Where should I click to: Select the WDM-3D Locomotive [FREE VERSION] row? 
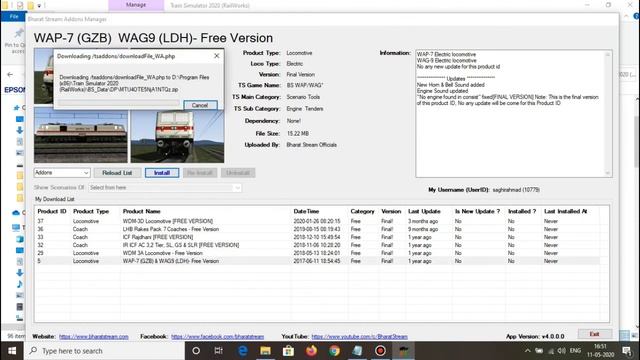(318, 221)
